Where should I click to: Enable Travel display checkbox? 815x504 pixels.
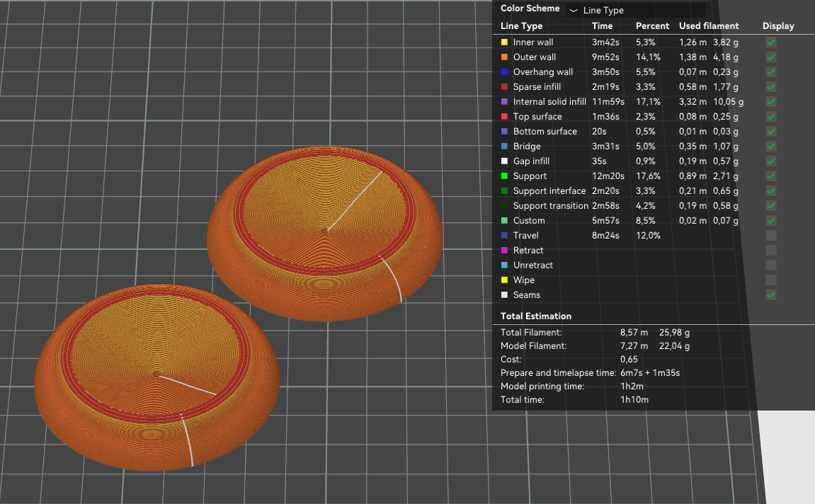(771, 236)
